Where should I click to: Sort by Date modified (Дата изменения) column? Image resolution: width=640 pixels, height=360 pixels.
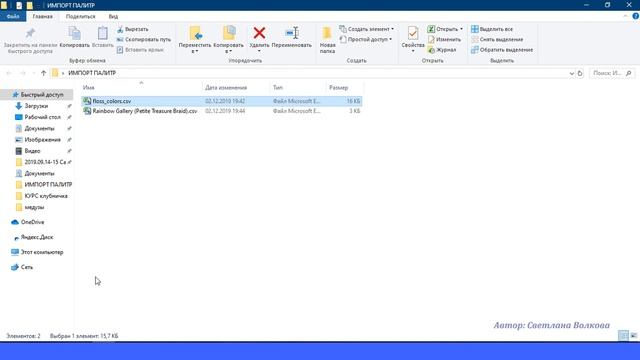tap(226, 87)
